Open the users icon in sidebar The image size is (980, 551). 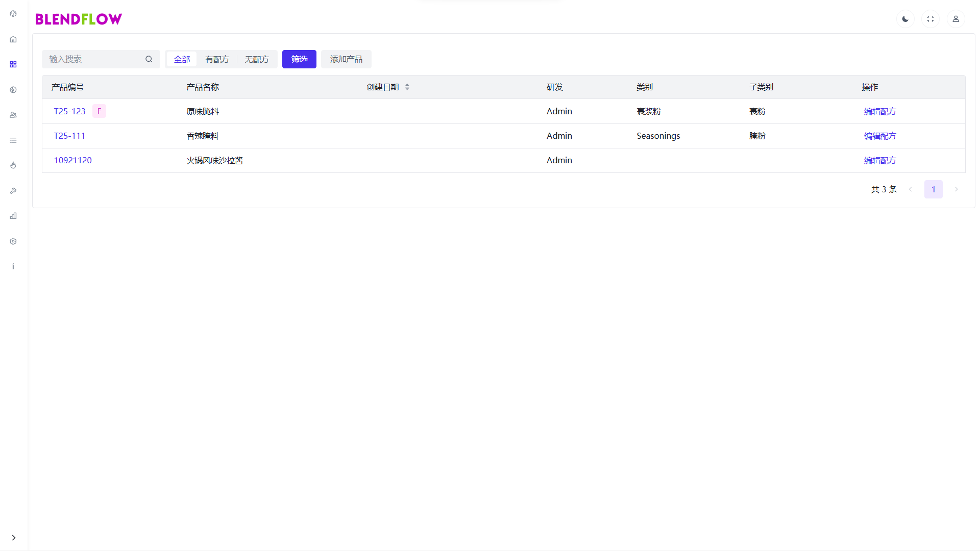point(13,115)
